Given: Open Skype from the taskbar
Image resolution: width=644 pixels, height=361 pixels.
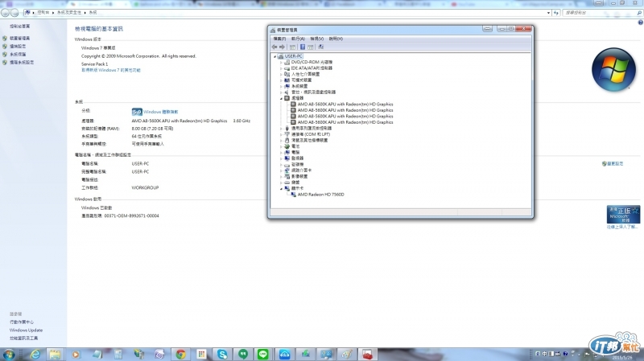Looking at the screenshot, I should (222, 354).
